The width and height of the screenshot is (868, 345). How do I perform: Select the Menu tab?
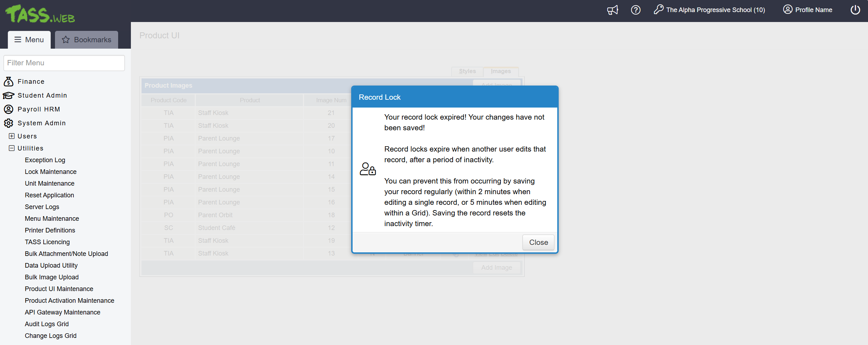coord(29,40)
